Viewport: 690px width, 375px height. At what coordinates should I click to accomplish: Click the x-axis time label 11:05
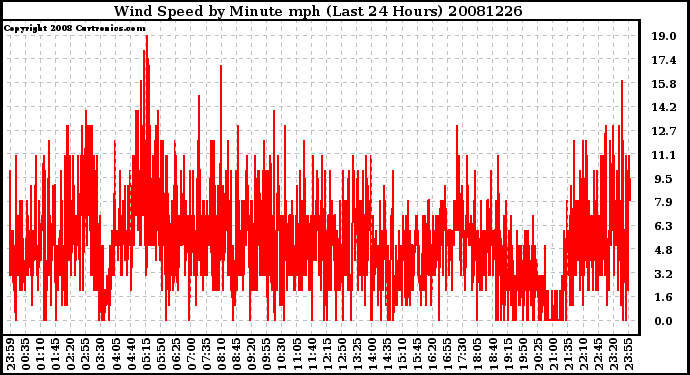pos(297,355)
